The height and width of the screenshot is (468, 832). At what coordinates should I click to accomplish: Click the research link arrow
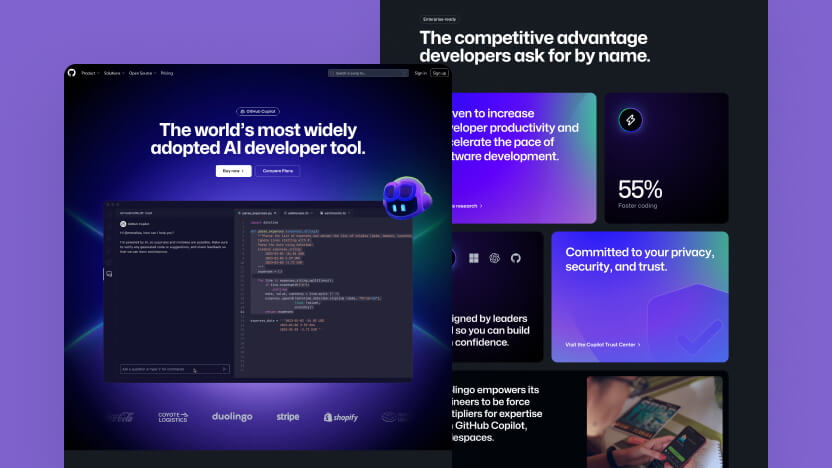481,206
